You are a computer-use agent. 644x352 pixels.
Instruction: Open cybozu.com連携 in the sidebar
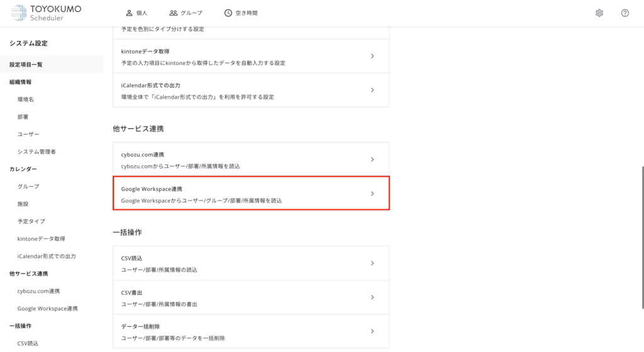click(38, 291)
